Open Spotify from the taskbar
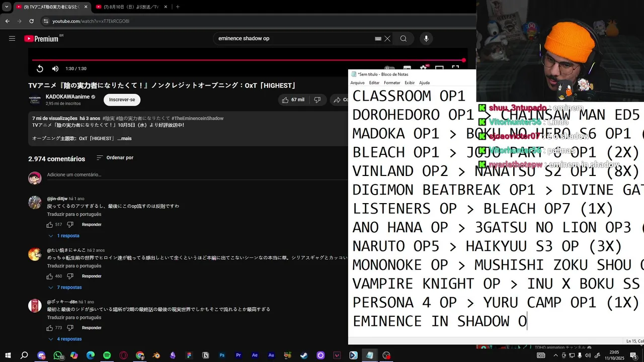This screenshot has height=362, width=644. (x=107, y=355)
